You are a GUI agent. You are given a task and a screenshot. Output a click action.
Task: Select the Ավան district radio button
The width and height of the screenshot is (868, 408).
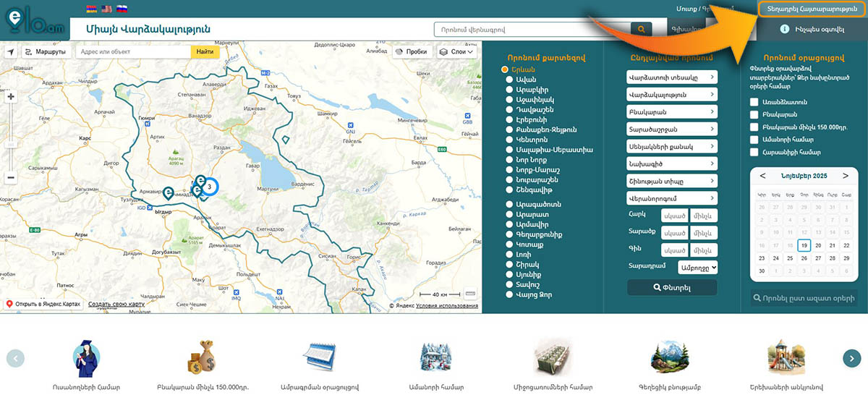point(509,80)
